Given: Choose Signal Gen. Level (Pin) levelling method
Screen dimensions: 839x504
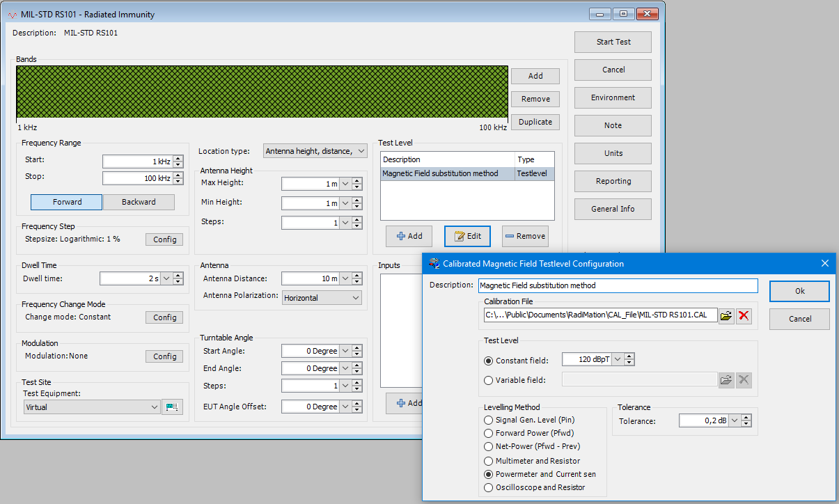Looking at the screenshot, I should [x=488, y=420].
